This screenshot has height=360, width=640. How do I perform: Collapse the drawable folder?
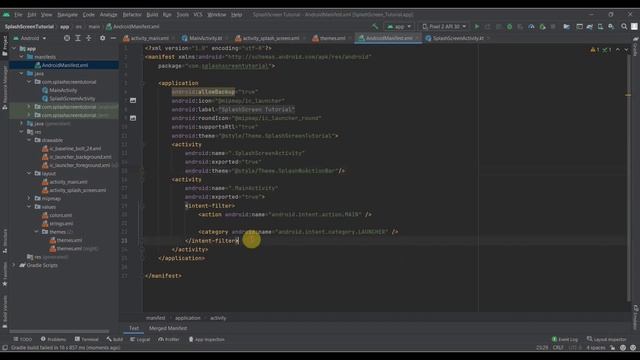(29, 140)
